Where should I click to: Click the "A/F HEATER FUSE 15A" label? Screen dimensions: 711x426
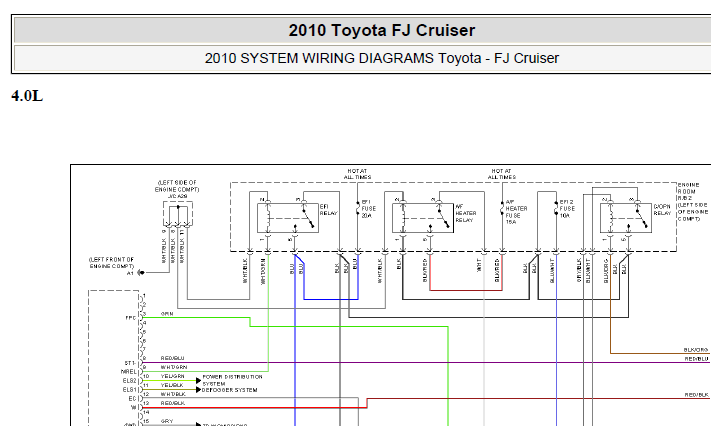[516, 212]
